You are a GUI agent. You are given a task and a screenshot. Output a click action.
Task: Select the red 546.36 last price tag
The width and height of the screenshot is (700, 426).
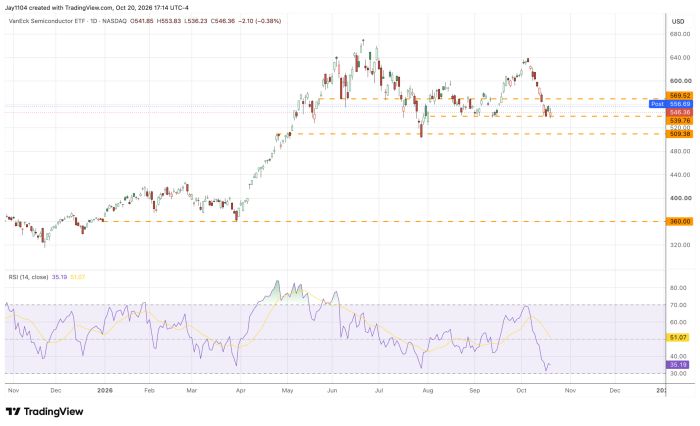(679, 113)
